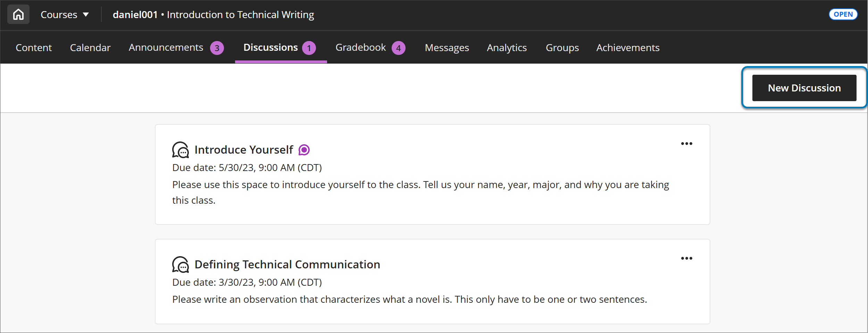Click the speech bubble icon beside Introduce Yourself
The height and width of the screenshot is (333, 868).
pos(181,150)
